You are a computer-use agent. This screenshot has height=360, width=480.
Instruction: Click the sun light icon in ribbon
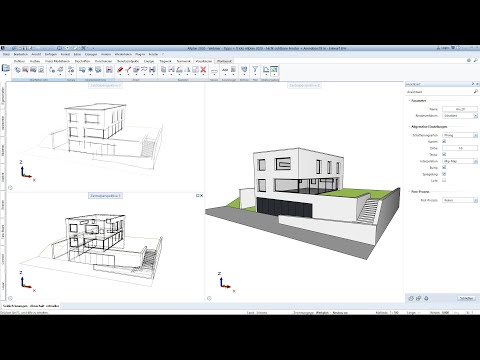tap(90, 69)
